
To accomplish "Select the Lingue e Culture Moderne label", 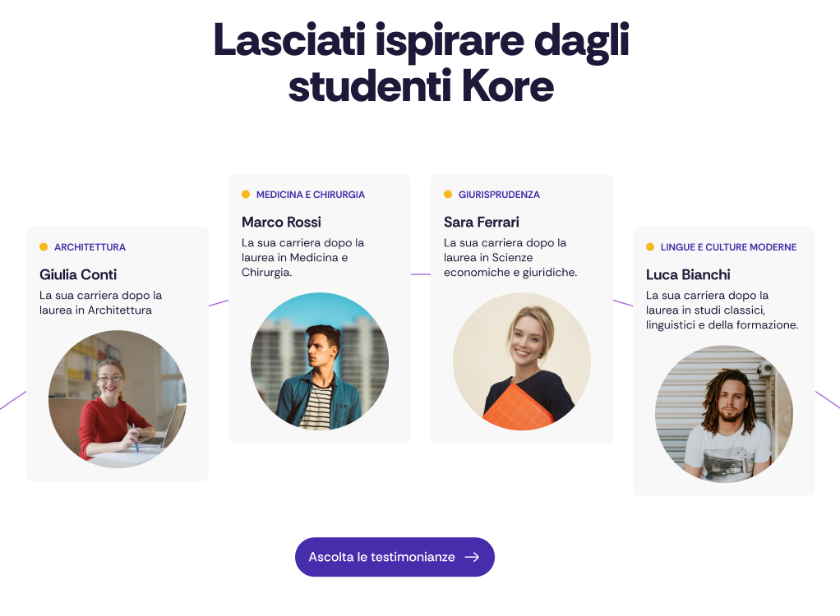I will coord(728,247).
